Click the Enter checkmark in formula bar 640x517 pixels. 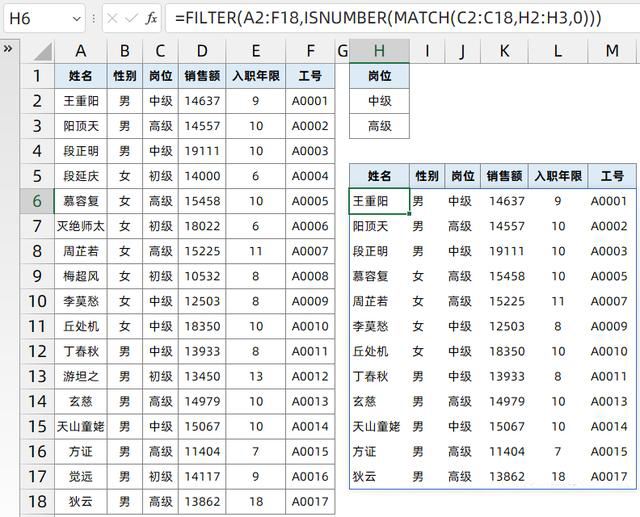[x=131, y=18]
